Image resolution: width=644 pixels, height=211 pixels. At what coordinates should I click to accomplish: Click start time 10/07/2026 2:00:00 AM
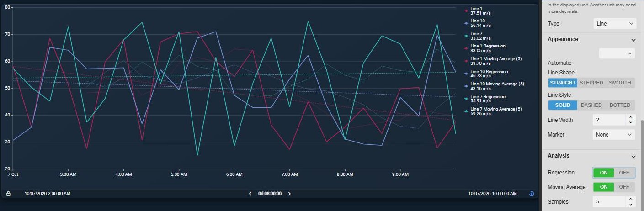coord(47,194)
